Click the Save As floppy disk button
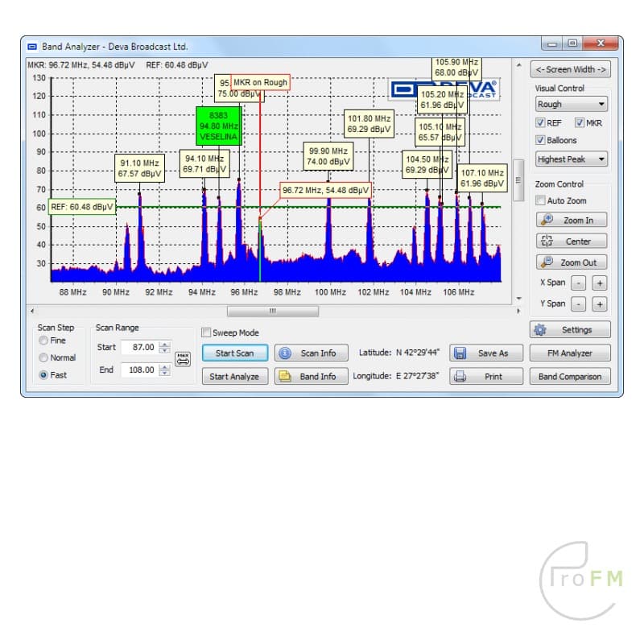 click(x=485, y=353)
